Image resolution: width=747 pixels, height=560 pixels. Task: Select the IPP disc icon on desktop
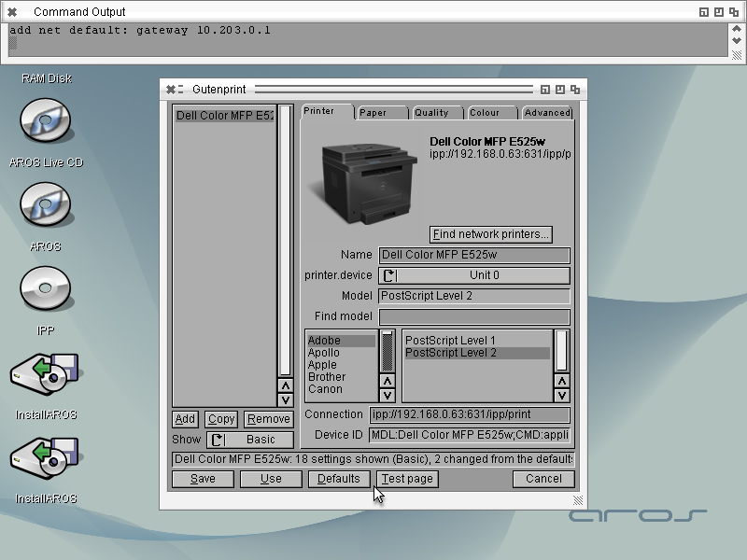46,288
